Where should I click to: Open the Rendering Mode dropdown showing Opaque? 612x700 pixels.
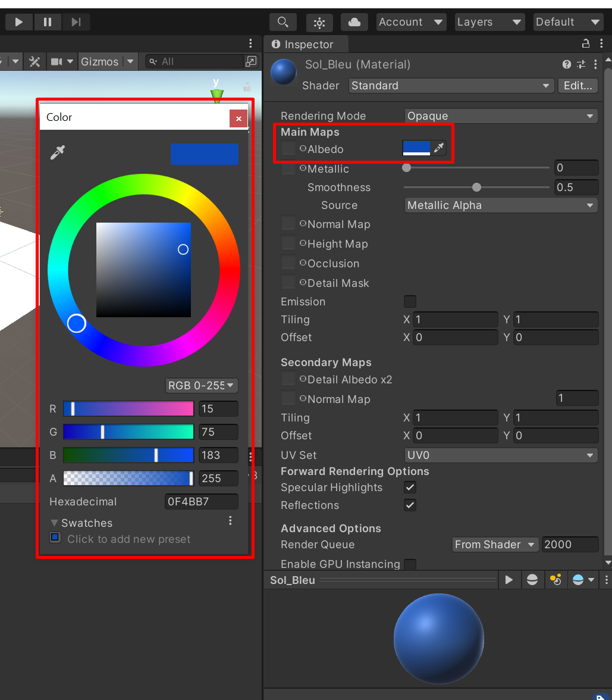point(501,116)
